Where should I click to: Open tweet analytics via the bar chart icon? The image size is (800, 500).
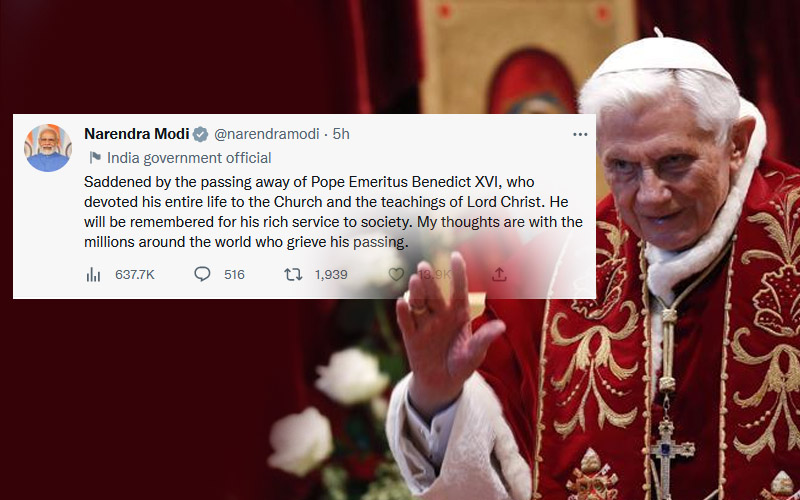pos(94,274)
